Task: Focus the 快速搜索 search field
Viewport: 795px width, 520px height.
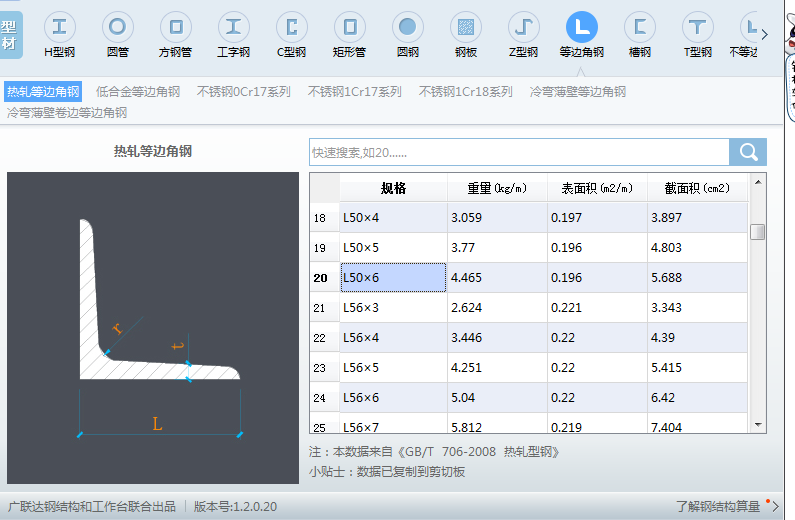Action: [519, 152]
